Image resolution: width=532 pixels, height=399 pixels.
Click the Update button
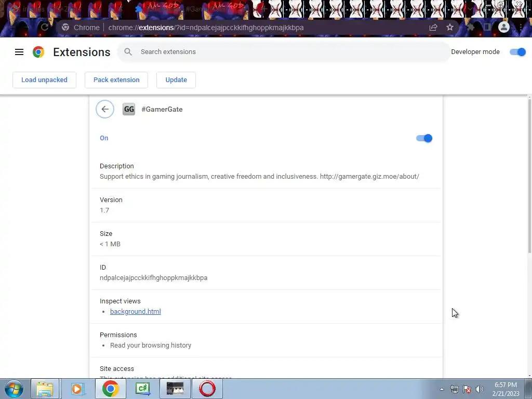point(176,79)
